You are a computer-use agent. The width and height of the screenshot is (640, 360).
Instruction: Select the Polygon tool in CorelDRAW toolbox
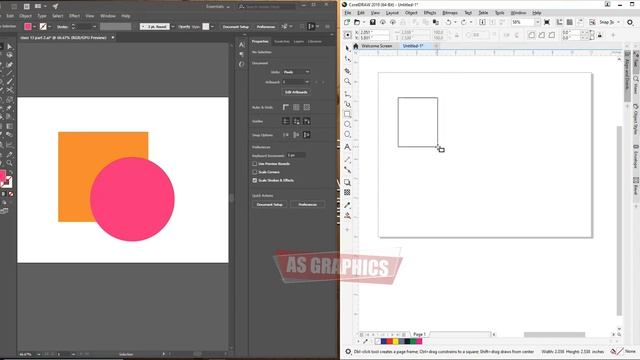(x=347, y=134)
